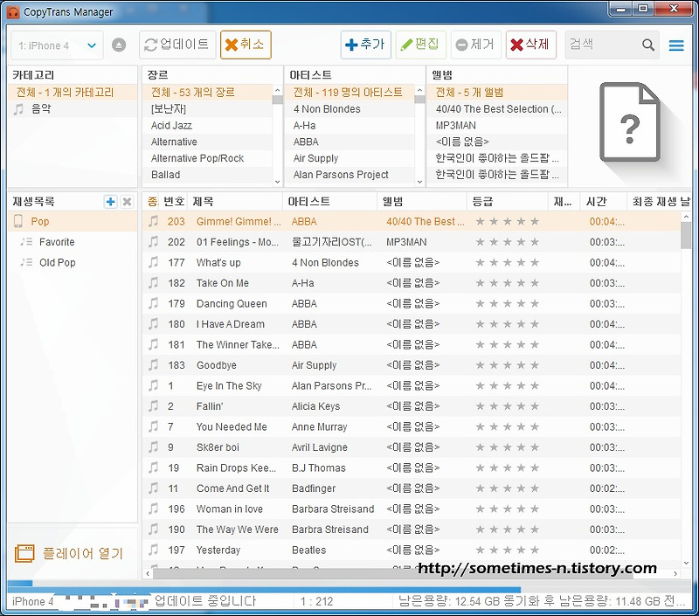
Task: Sort by 번호 column header
Action: [x=174, y=202]
